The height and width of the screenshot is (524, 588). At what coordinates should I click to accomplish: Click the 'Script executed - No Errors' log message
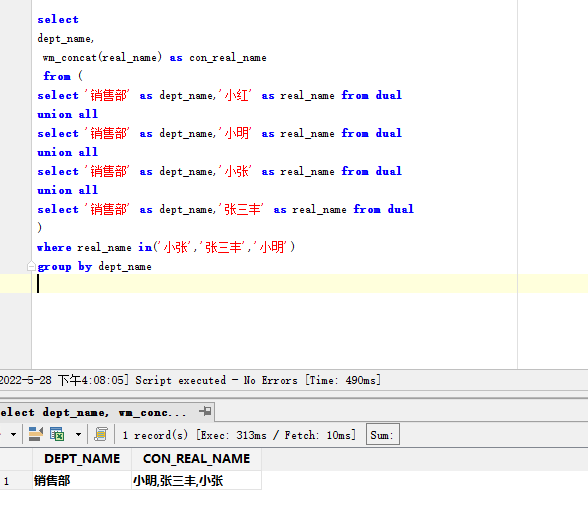[216, 380]
